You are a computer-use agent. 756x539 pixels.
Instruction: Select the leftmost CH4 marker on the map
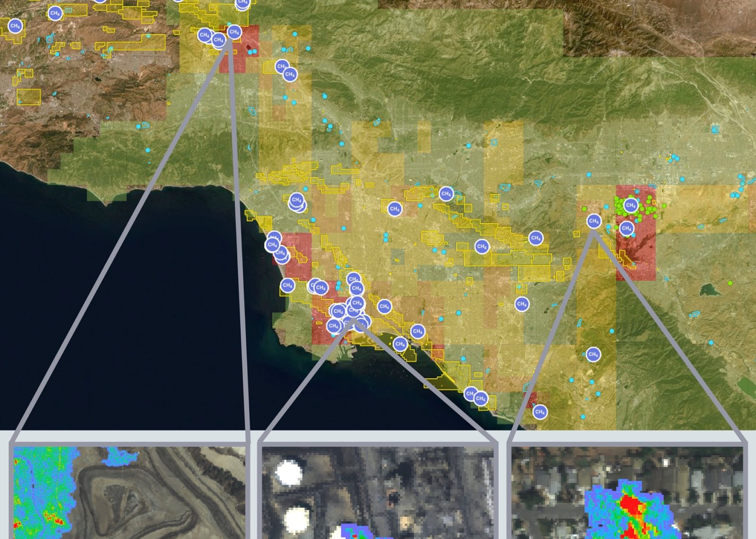(15, 26)
